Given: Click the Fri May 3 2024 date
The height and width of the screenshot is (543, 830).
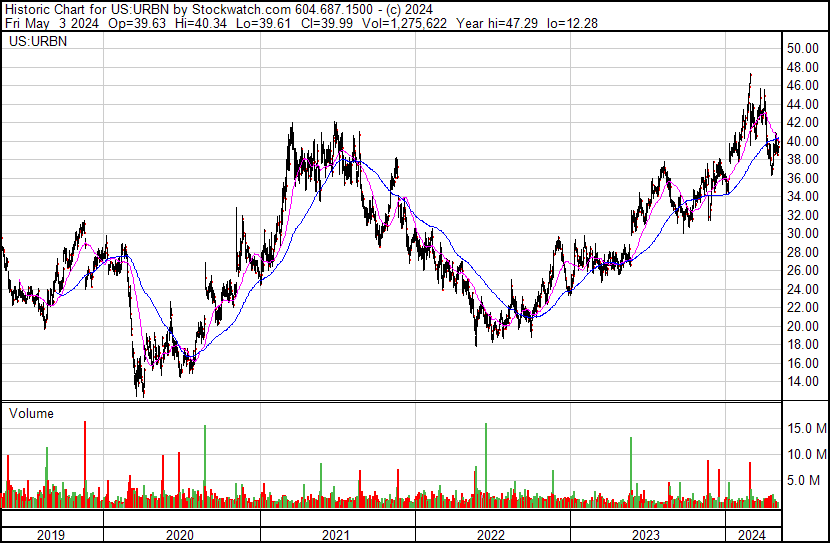Looking at the screenshot, I should coord(52,23).
